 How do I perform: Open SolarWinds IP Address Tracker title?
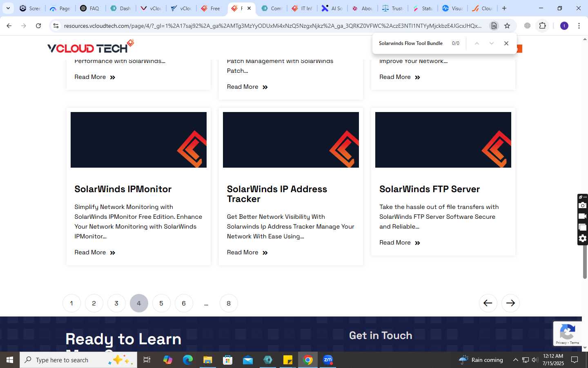[x=277, y=194]
